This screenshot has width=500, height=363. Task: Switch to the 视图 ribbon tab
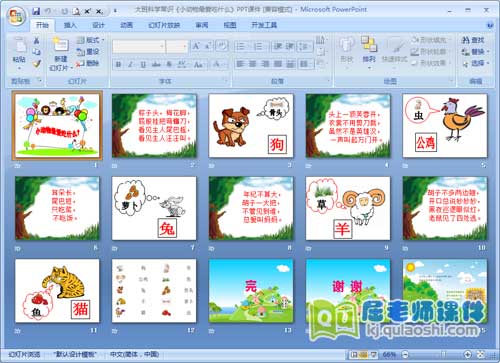pyautogui.click(x=230, y=25)
